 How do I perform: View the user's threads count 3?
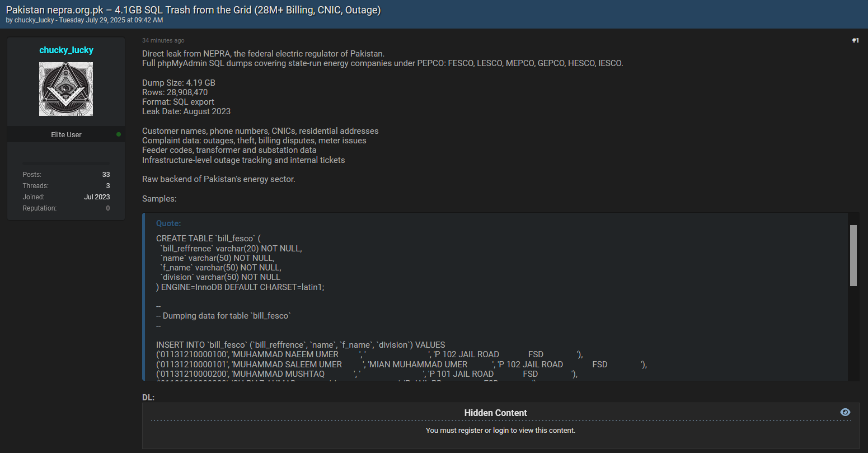click(x=107, y=186)
